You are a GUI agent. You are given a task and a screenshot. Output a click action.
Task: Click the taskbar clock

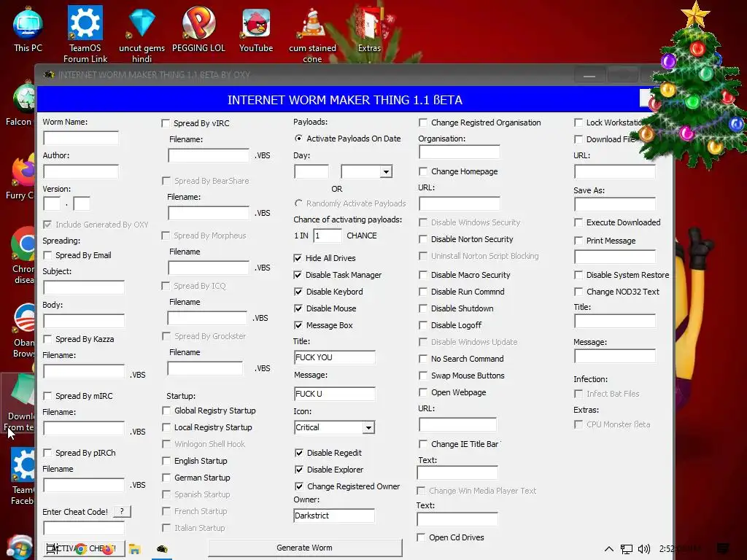[x=680, y=549]
